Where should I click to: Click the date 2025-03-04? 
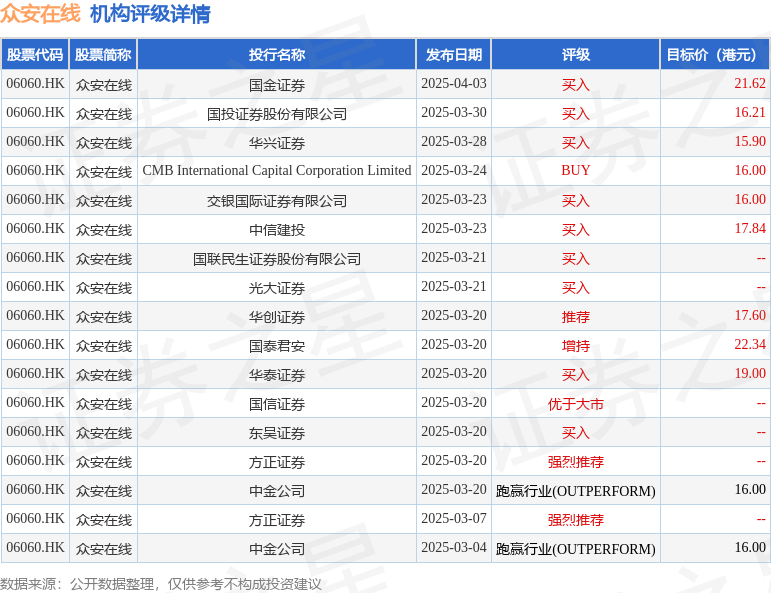[x=454, y=547]
